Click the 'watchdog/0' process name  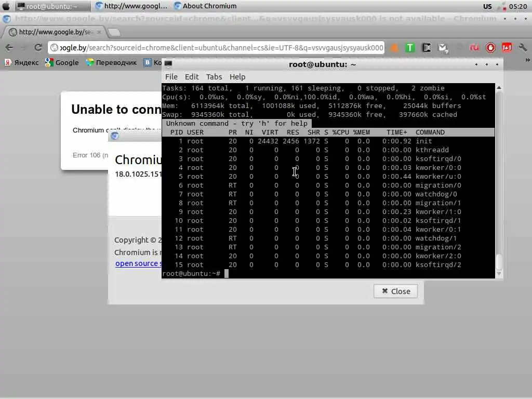[436, 194]
